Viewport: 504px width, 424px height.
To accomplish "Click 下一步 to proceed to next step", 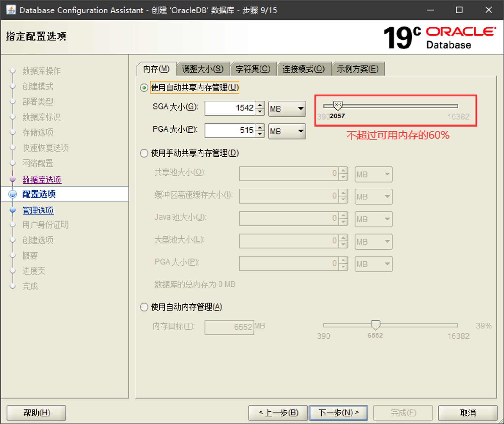I will tap(338, 413).
